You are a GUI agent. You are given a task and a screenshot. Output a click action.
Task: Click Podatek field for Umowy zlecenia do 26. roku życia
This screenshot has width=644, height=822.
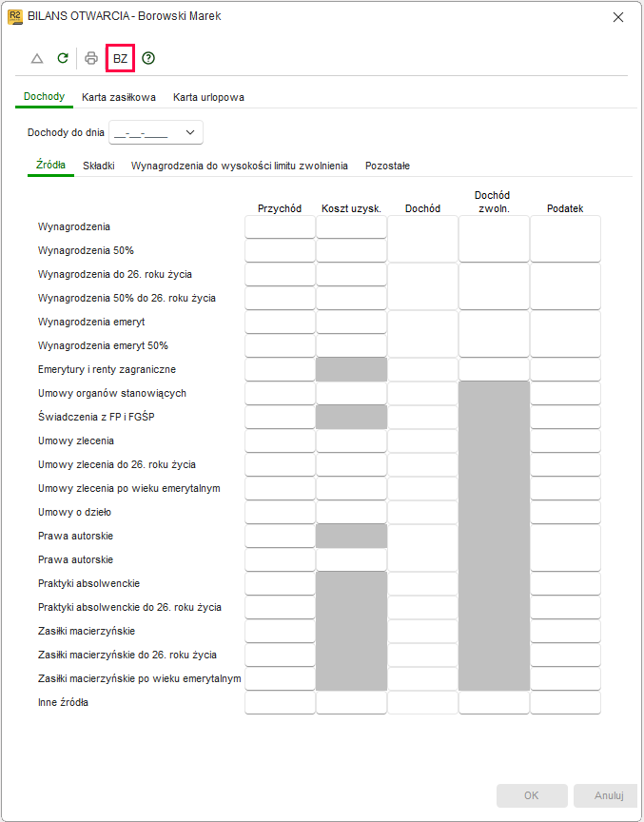coord(565,464)
